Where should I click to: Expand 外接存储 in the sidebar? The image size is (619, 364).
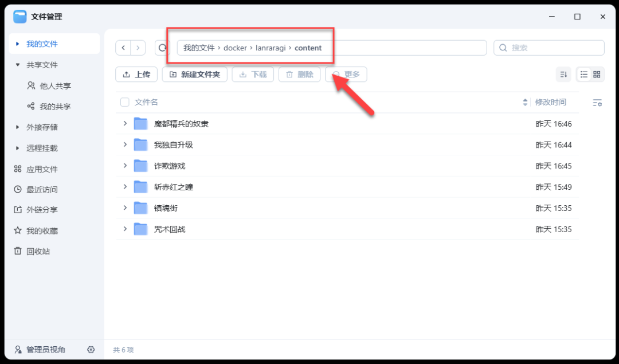tap(17, 127)
